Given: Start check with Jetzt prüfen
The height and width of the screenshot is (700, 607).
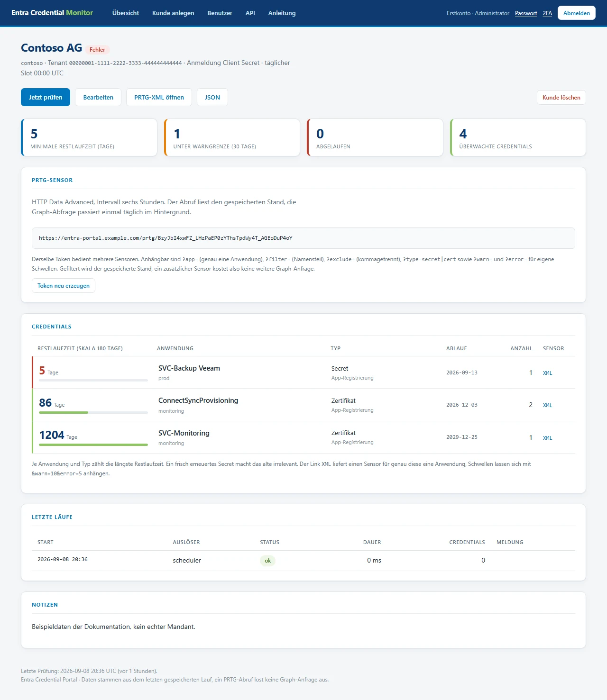Looking at the screenshot, I should (46, 97).
